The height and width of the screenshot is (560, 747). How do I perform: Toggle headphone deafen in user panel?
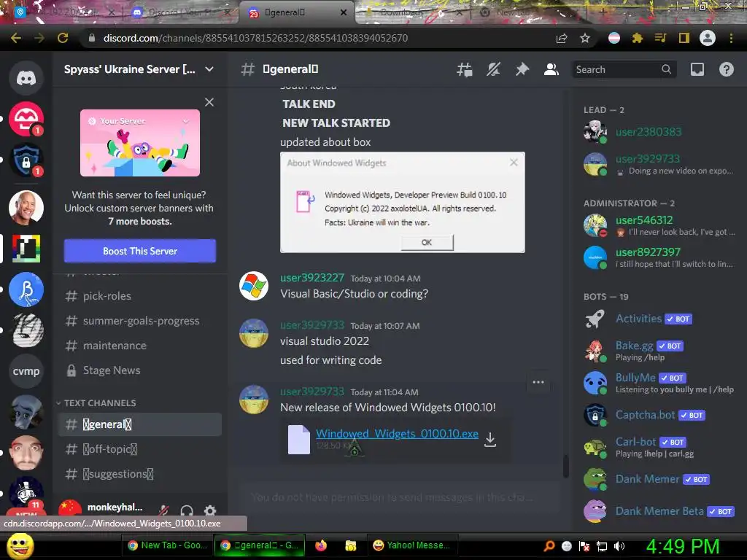click(187, 510)
